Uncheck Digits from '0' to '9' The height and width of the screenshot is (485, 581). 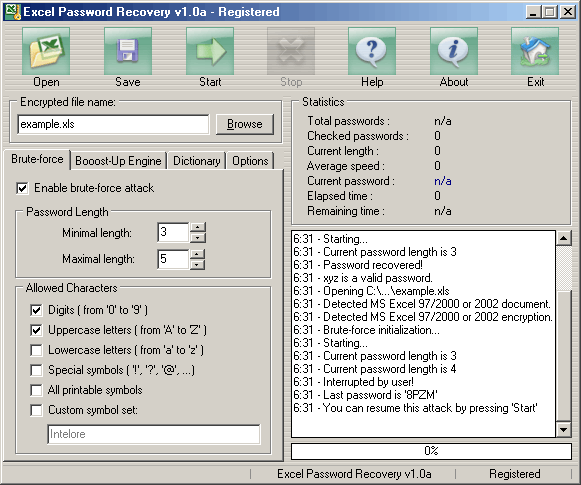point(36,310)
